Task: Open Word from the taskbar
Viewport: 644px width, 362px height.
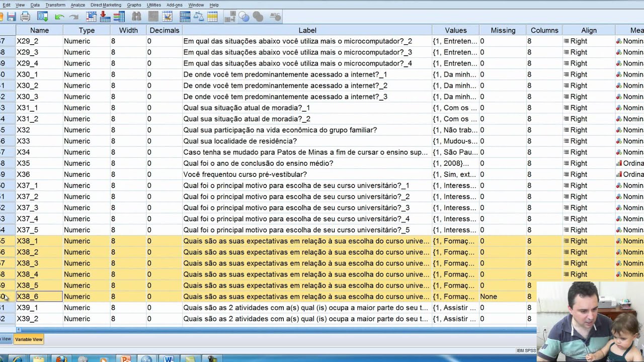Action: [168, 359]
